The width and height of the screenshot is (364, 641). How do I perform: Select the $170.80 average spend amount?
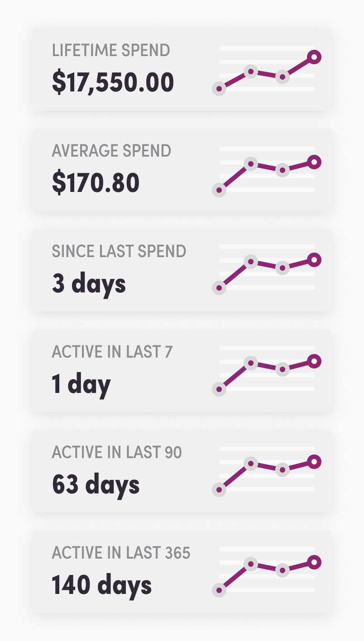(96, 183)
